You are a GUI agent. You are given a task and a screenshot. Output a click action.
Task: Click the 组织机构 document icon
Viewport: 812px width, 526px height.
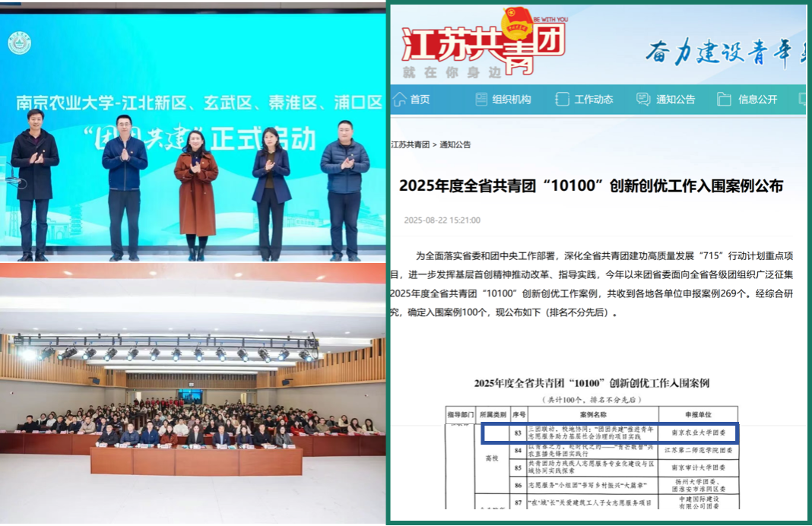(481, 100)
